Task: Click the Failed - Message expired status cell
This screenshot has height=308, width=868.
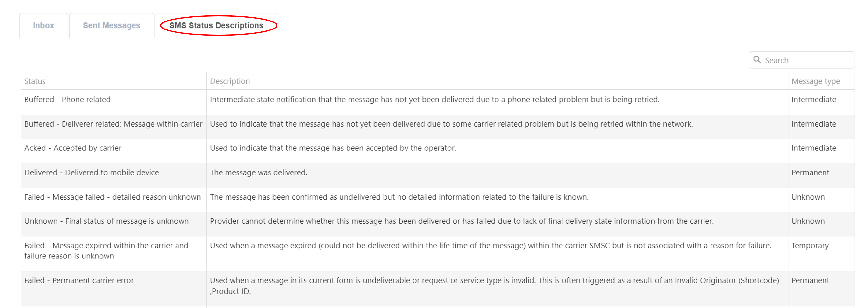Action: coord(106,251)
